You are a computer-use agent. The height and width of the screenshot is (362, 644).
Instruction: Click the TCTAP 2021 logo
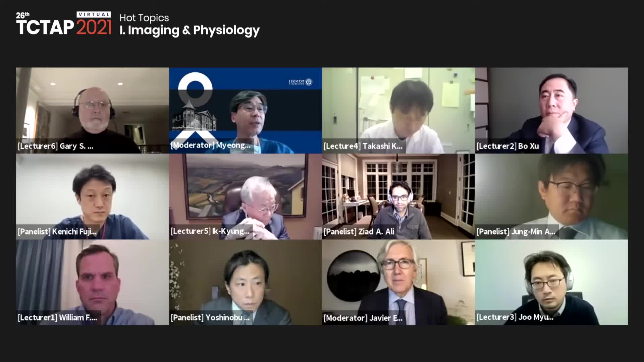click(64, 24)
